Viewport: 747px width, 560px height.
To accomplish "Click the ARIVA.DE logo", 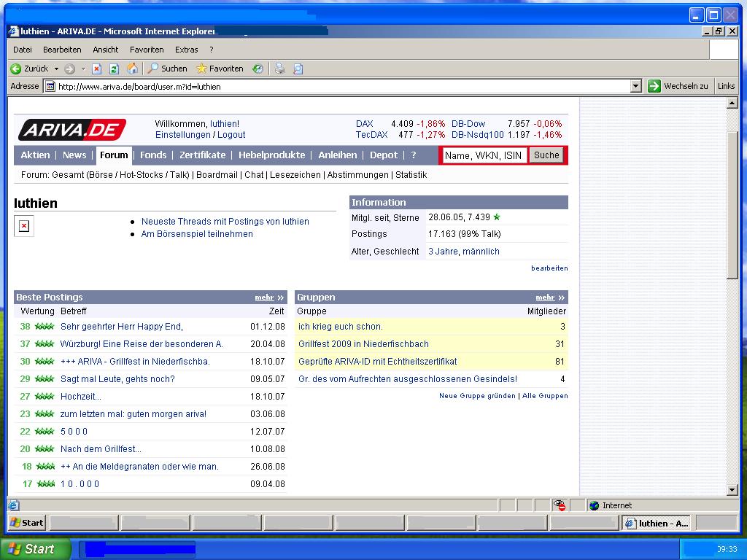I will click(71, 130).
